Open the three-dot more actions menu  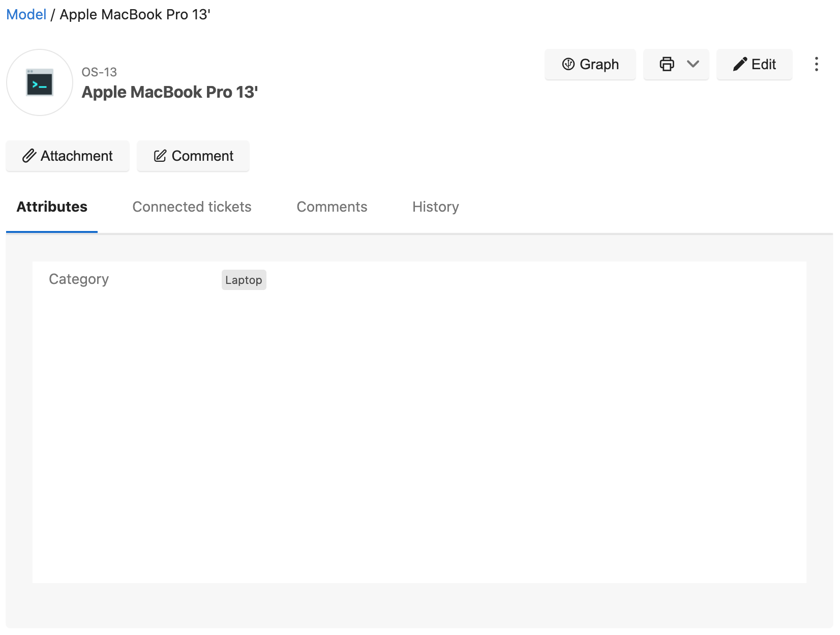[x=816, y=64]
